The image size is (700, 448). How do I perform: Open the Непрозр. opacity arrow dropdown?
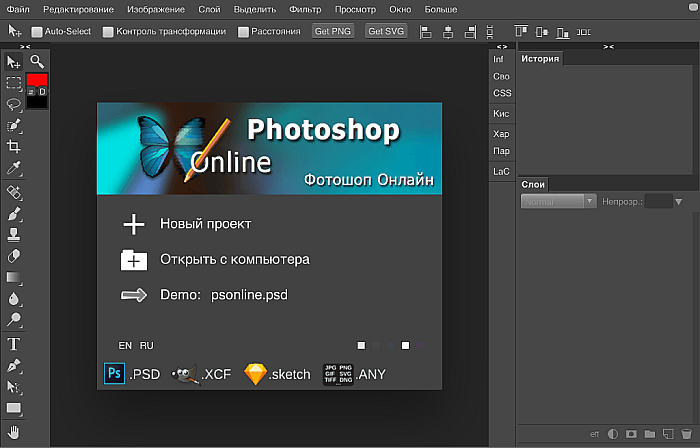coord(679,202)
